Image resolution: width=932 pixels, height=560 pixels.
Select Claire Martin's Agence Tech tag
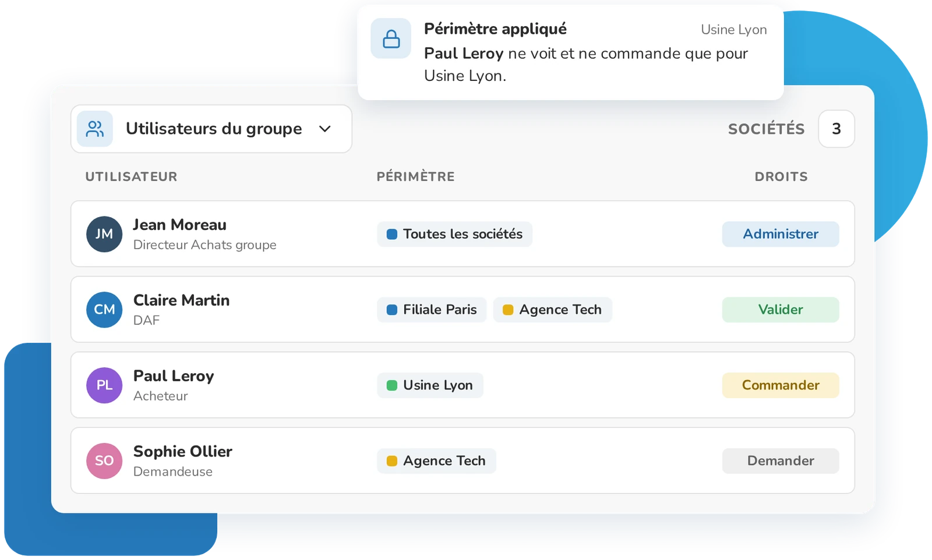[552, 310]
